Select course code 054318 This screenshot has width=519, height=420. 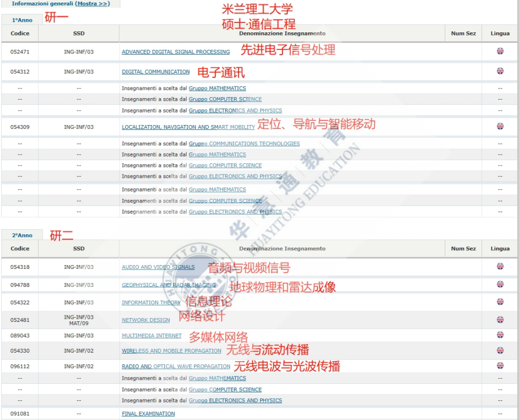(20, 267)
